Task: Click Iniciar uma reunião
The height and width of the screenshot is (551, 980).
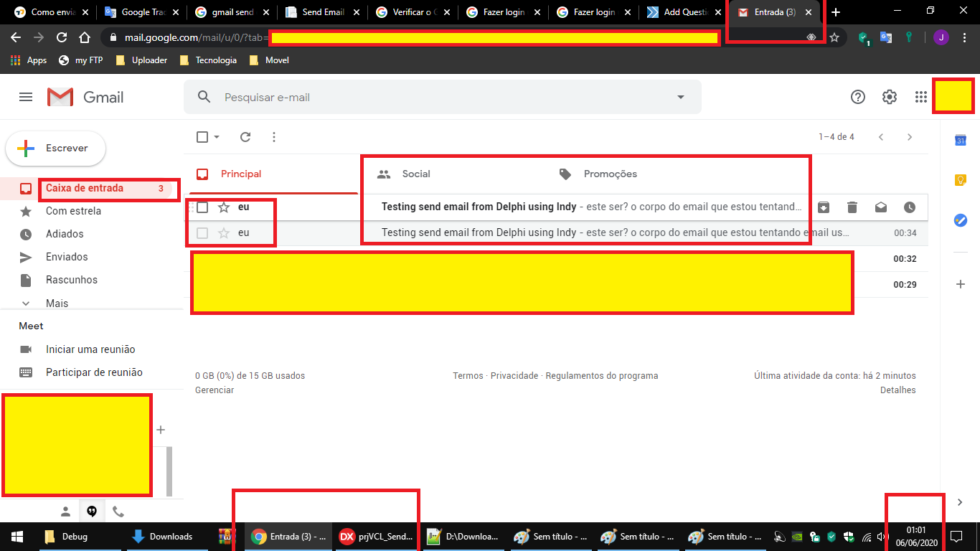Action: [90, 349]
